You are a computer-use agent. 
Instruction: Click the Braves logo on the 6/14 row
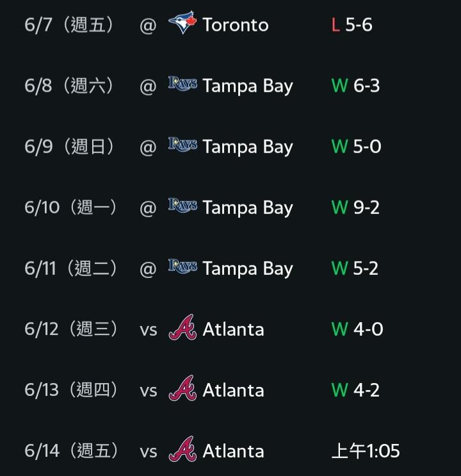[182, 449]
